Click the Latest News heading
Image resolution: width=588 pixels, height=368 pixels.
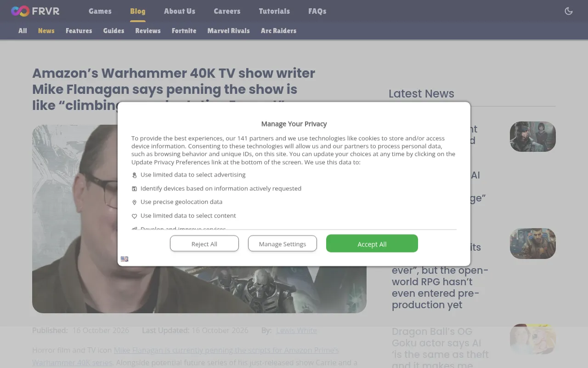[x=421, y=93]
